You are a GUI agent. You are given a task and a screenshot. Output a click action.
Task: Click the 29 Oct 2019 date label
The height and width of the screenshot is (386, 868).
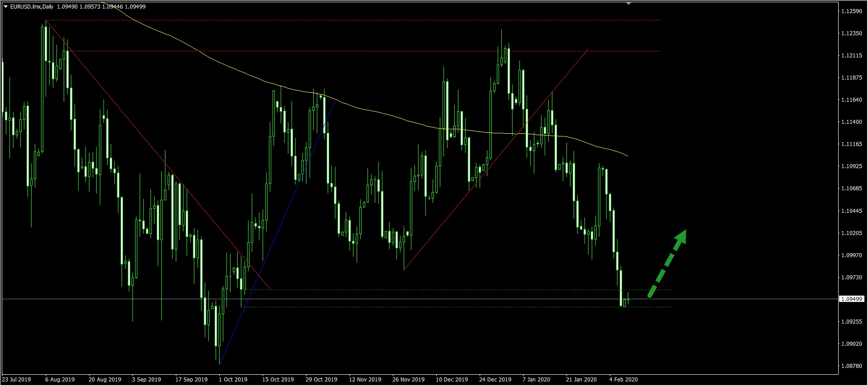tap(321, 380)
